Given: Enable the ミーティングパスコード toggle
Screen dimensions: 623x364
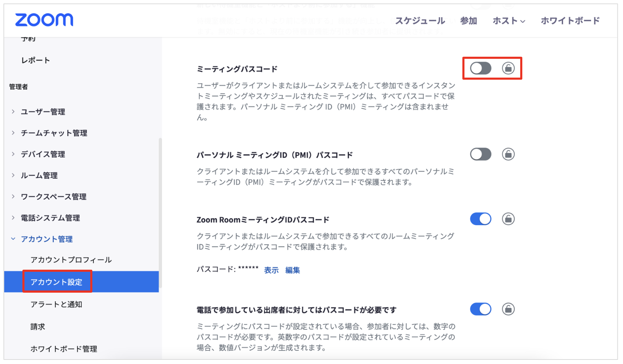Looking at the screenshot, I should point(480,68).
